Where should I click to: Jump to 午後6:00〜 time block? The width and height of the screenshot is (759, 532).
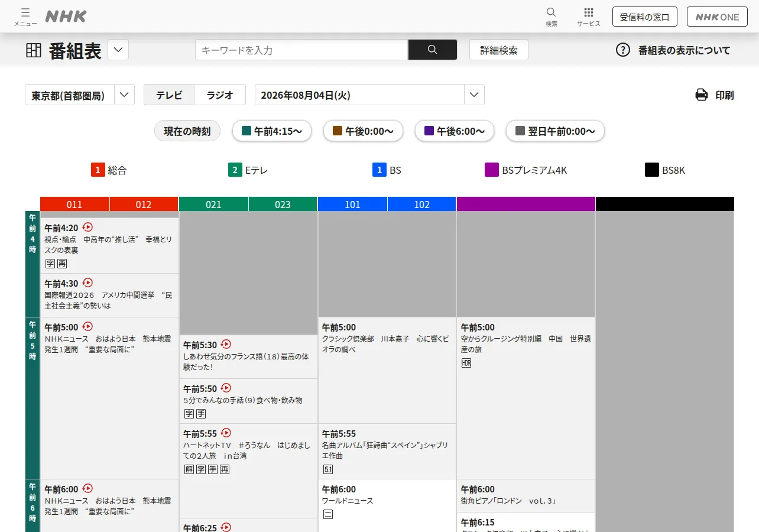click(x=455, y=131)
